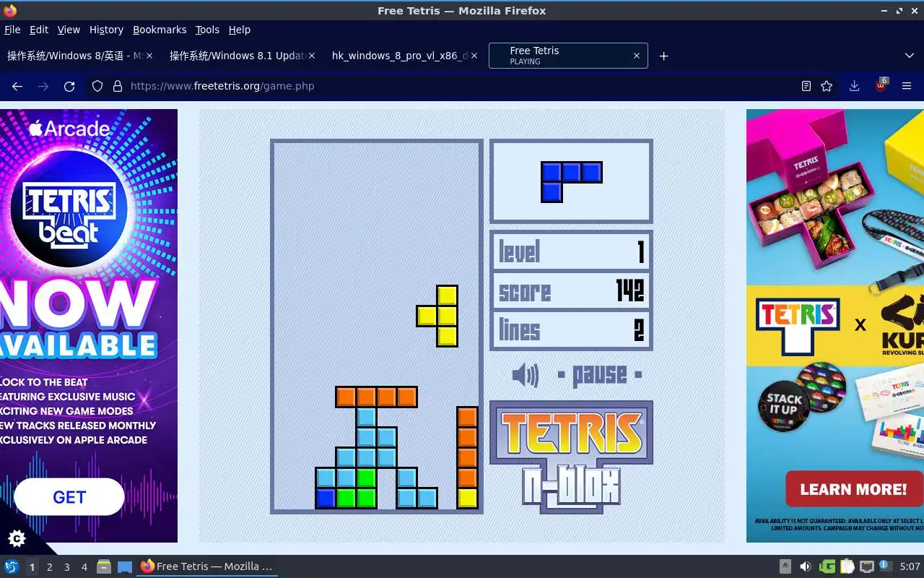Open the Firefox hamburger menu

pyautogui.click(x=907, y=86)
